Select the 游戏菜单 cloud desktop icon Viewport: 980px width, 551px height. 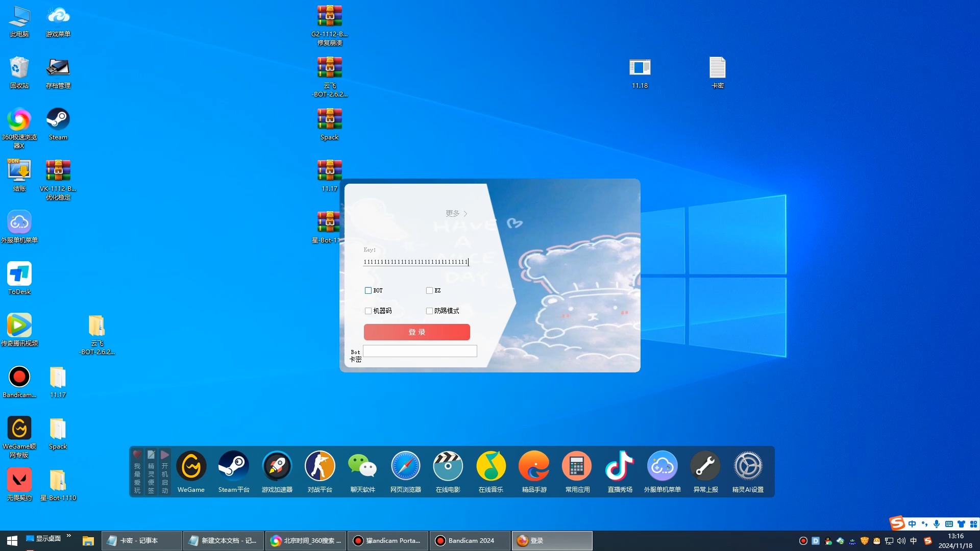(58, 21)
